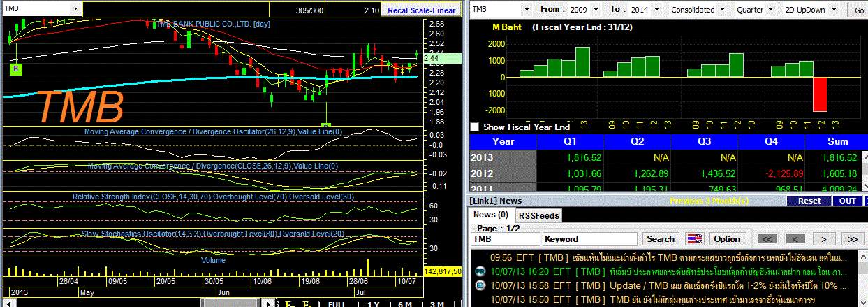The height and width of the screenshot is (307, 868).
Task: Switch to the RSSFeeds tab
Action: (x=540, y=215)
